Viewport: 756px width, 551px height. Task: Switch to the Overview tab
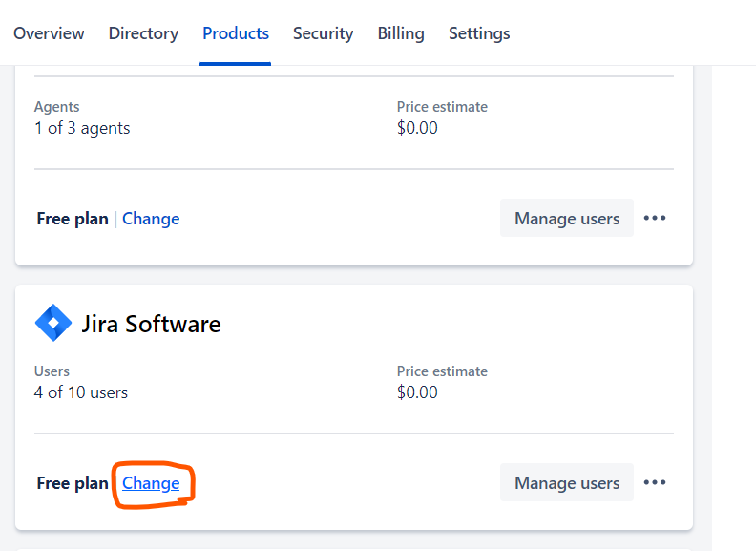click(x=49, y=33)
